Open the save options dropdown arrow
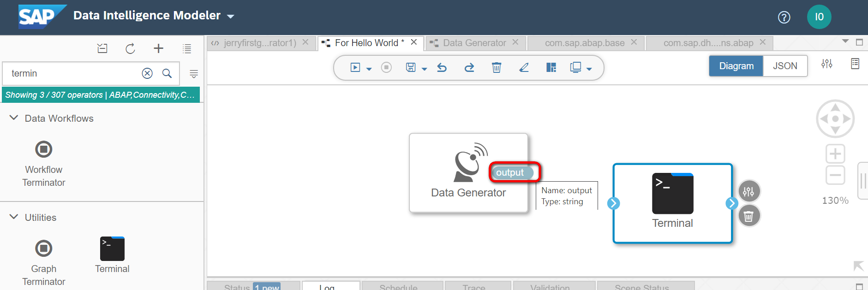Viewport: 868px width, 290px height. [x=425, y=69]
